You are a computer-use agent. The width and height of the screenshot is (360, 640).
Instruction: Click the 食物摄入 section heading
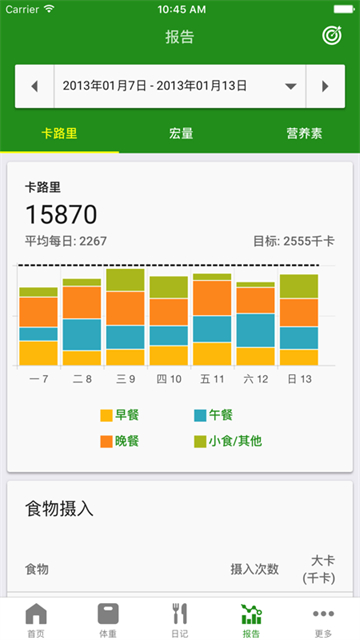pyautogui.click(x=59, y=509)
